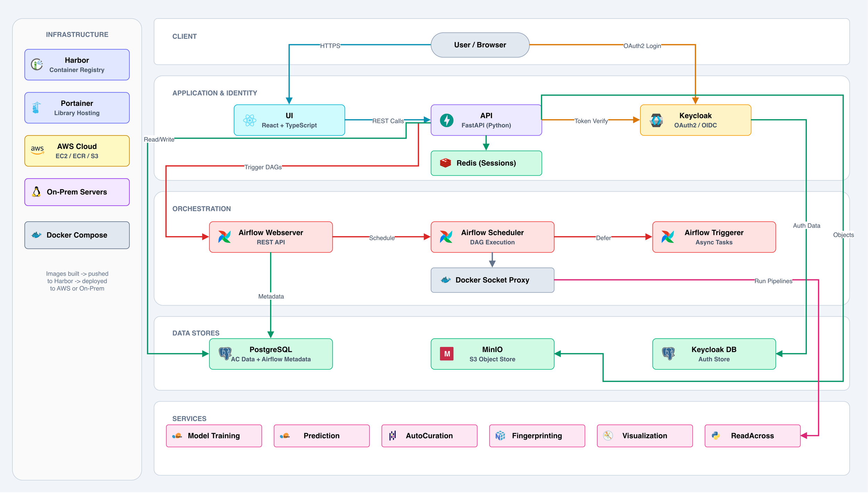Click the ORCHESTRATION section heading
This screenshot has height=493, width=868.
click(202, 209)
